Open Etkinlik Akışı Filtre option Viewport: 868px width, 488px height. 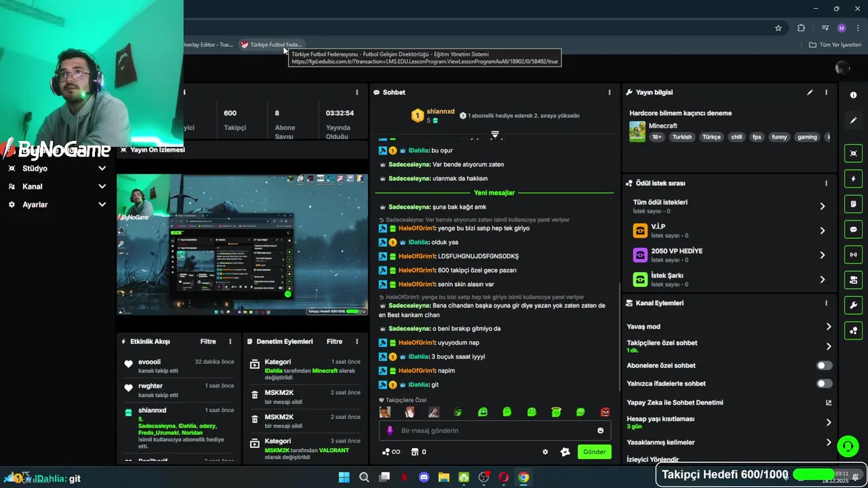pyautogui.click(x=208, y=342)
